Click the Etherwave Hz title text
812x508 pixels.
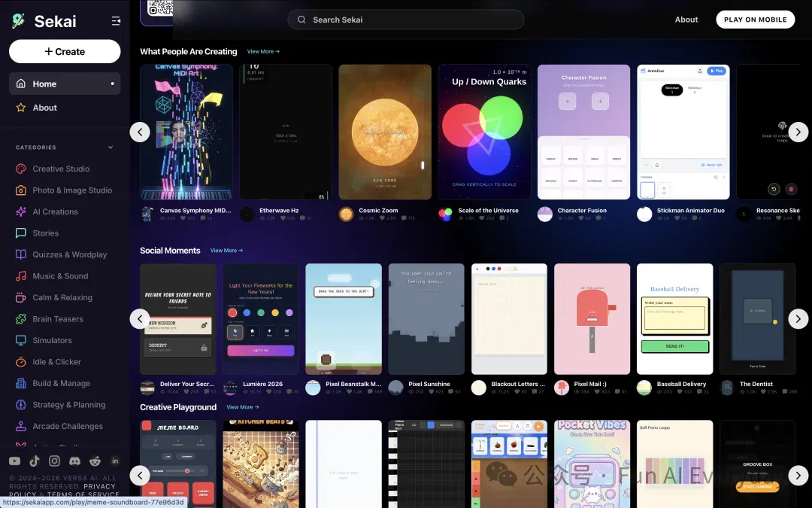(x=279, y=211)
